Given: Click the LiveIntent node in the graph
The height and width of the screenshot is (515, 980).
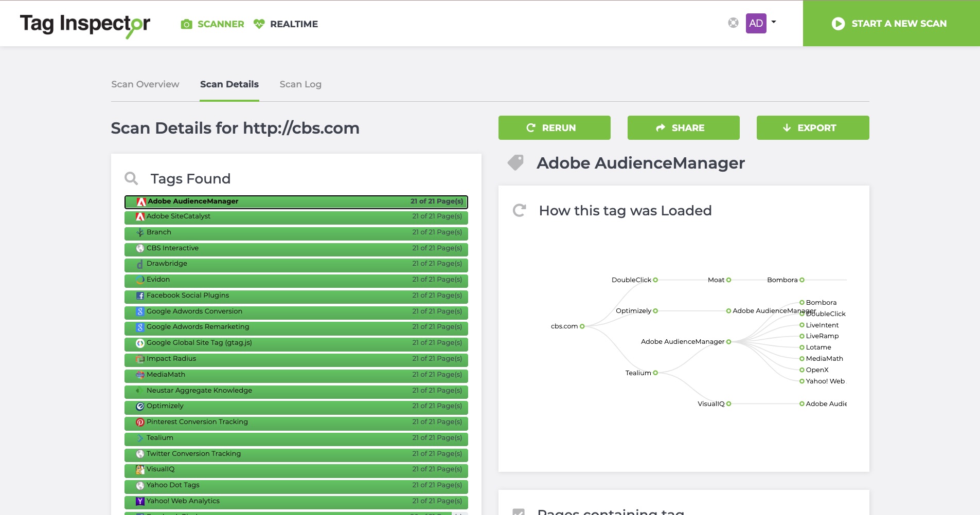Looking at the screenshot, I should tap(802, 325).
